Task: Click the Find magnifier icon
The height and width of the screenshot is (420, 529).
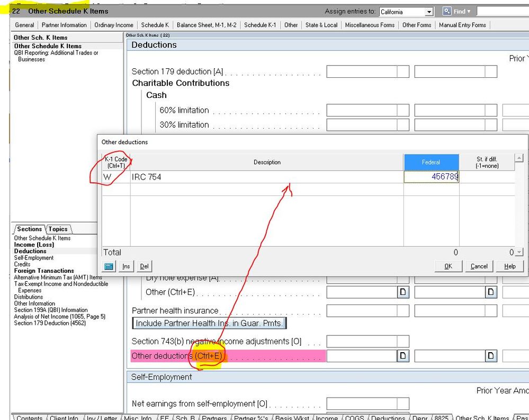Action: click(447, 11)
